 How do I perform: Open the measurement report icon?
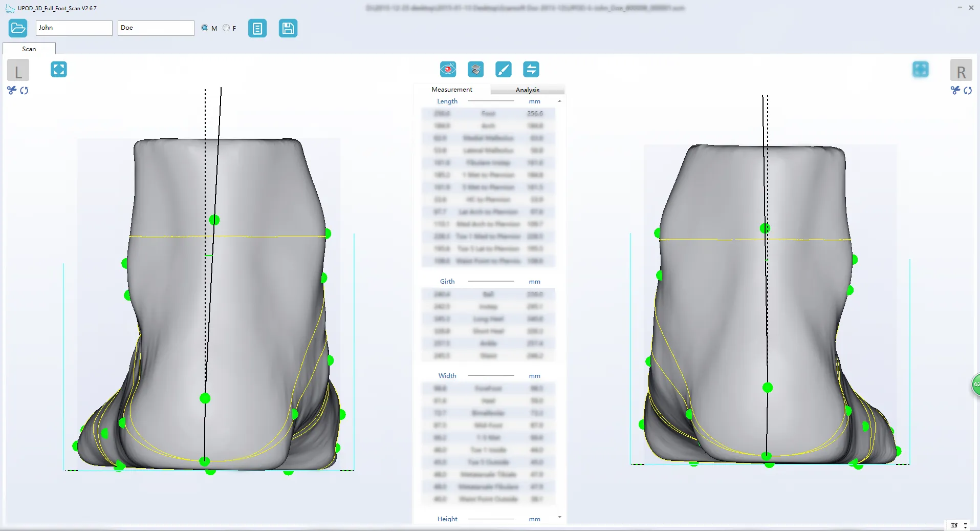(257, 28)
